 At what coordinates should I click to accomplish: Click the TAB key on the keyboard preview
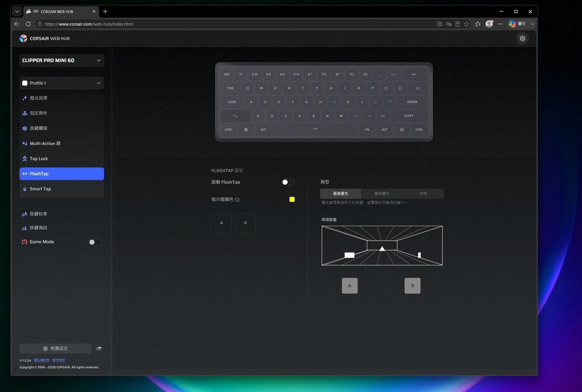click(x=230, y=88)
